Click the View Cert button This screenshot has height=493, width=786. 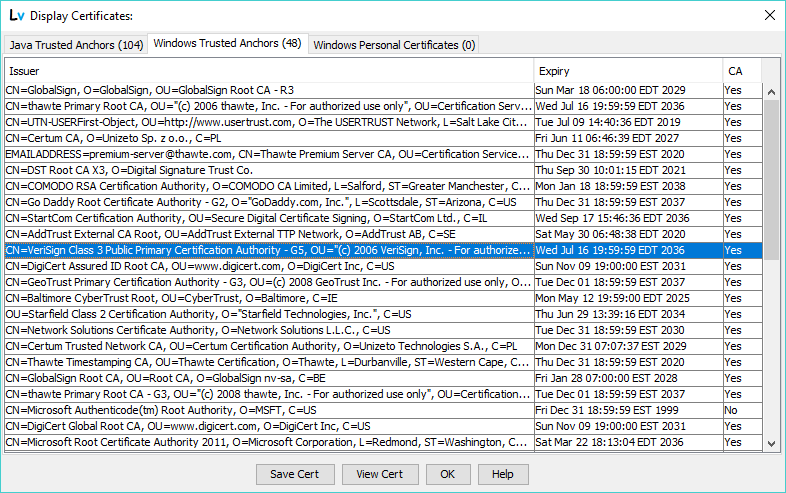point(379,474)
